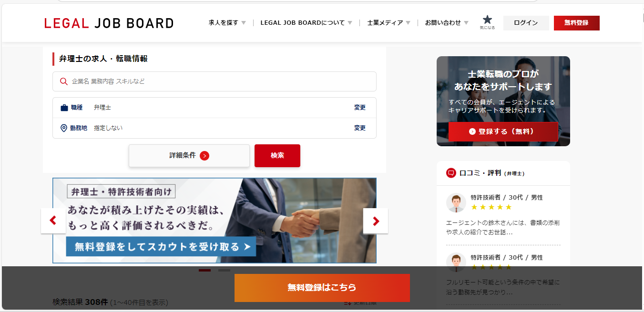
Task: Advance banner carousel with right arrow
Action: pos(376,221)
